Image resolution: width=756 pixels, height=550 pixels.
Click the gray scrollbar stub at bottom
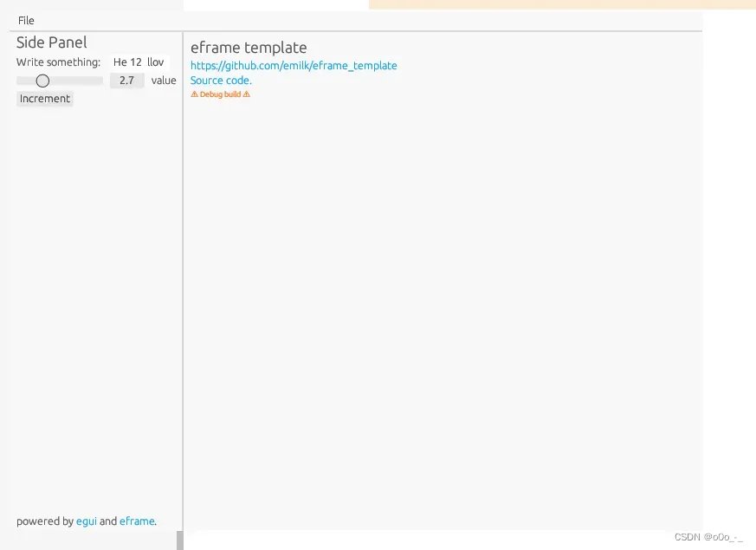coord(180,540)
